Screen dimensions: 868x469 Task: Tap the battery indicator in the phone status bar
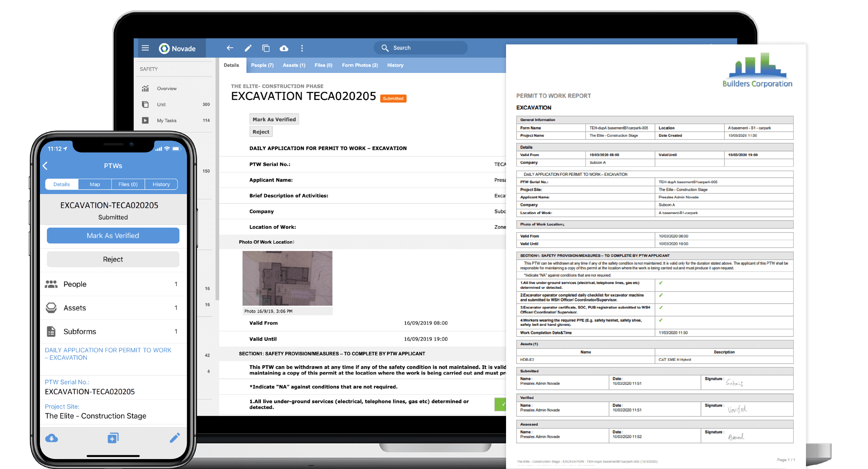pos(176,149)
